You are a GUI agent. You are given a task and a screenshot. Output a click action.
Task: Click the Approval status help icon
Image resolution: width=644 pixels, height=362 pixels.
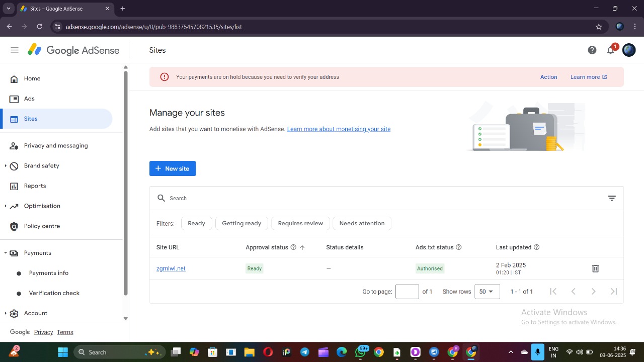(293, 247)
